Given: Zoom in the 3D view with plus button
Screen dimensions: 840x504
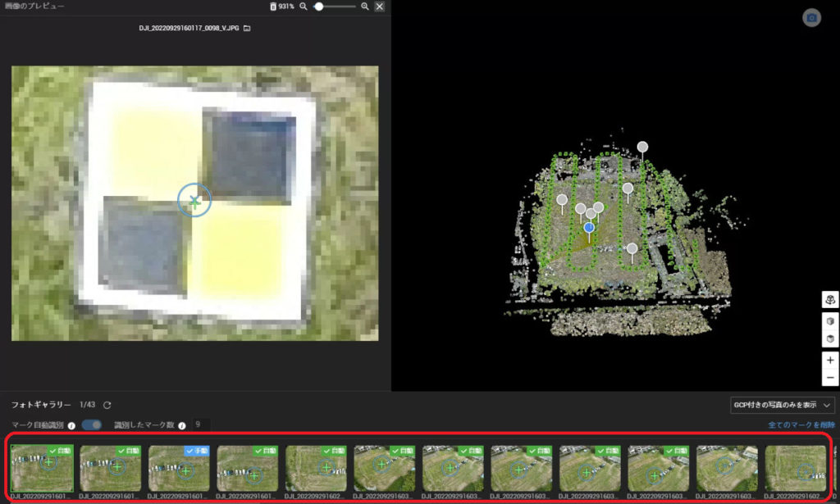Looking at the screenshot, I should click(830, 361).
